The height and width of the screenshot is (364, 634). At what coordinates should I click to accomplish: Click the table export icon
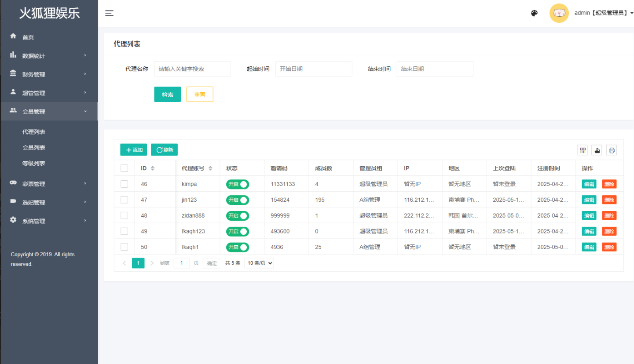[x=597, y=150]
